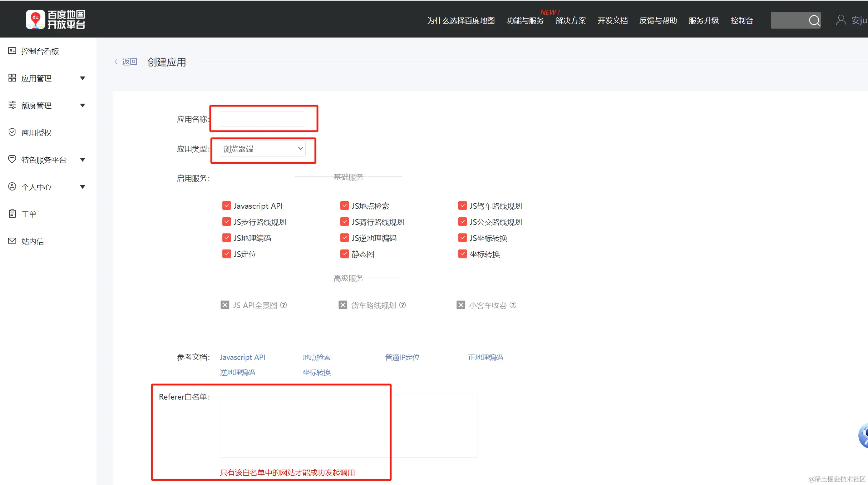The image size is (868, 485).
Task: Open the 应用类型 dropdown showing 浏览器端
Action: click(262, 149)
